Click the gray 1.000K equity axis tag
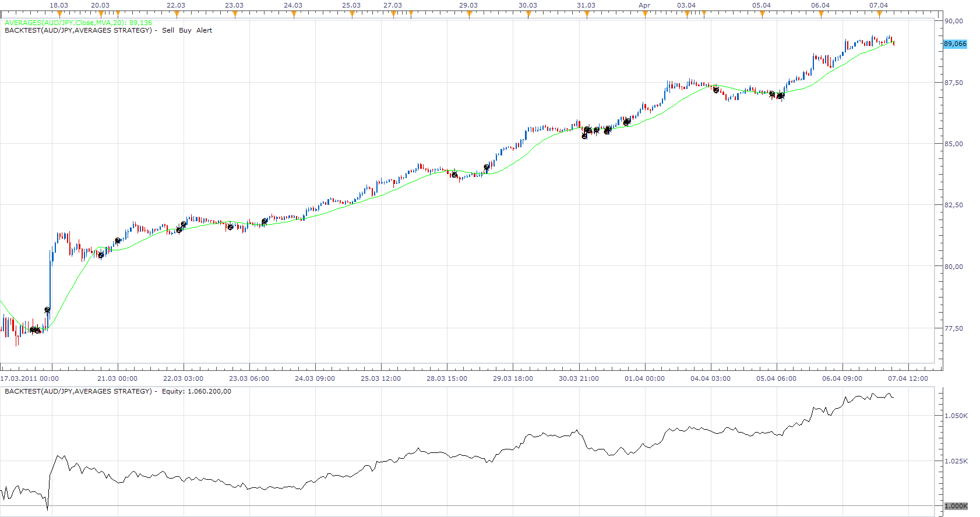The image size is (980, 517). (956, 506)
